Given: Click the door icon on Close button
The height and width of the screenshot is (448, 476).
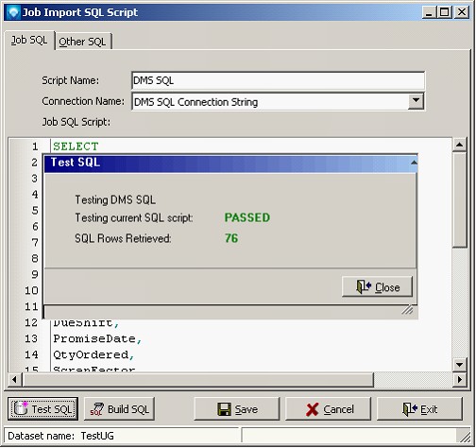Looking at the screenshot, I should coord(364,287).
